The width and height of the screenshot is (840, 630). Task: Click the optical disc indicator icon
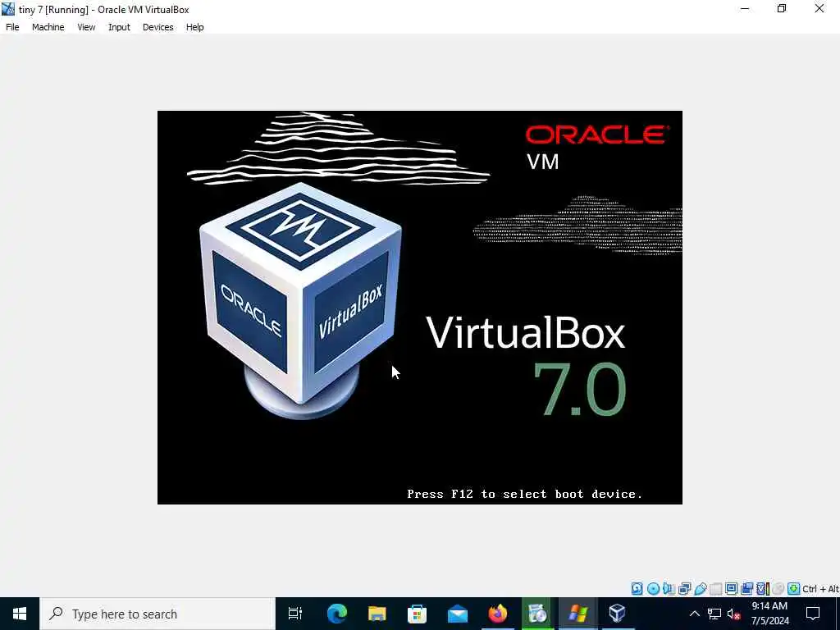point(653,589)
